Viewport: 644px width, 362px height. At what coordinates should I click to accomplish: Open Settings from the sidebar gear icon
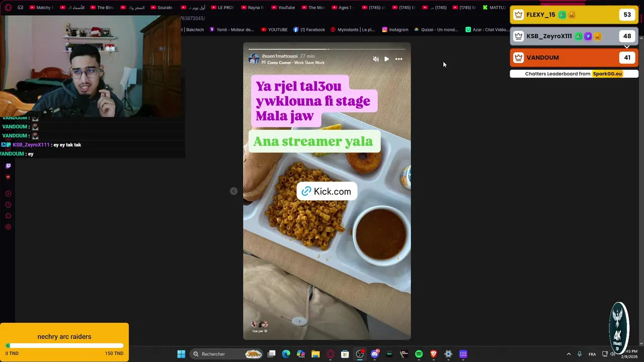point(8,227)
